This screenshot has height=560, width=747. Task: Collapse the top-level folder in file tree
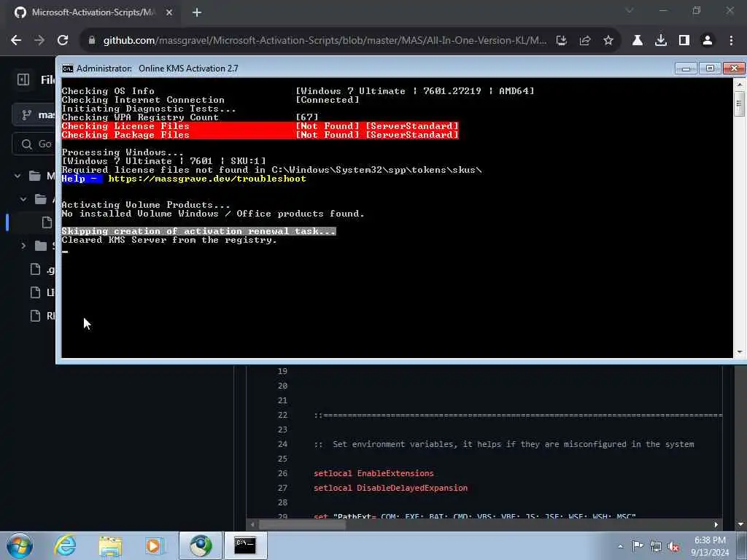pyautogui.click(x=18, y=176)
